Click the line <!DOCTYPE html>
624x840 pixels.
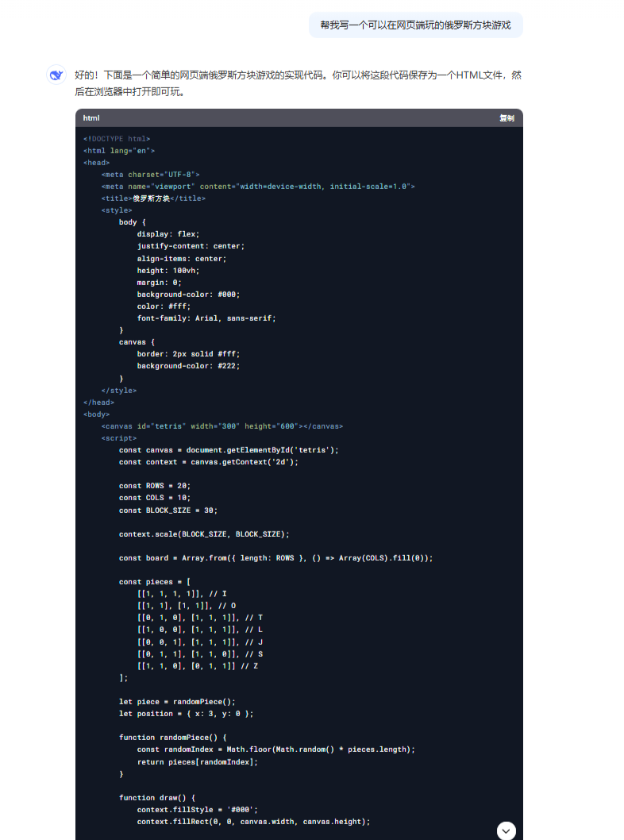click(x=117, y=139)
